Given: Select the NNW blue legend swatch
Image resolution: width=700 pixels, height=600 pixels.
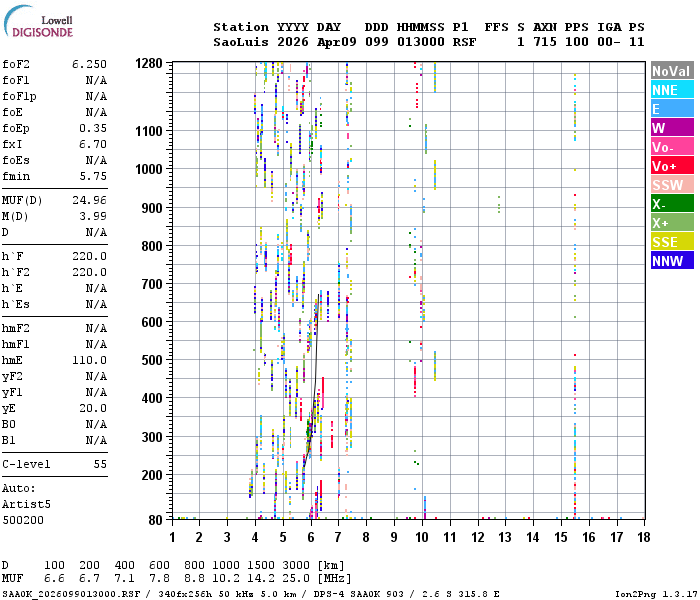Looking at the screenshot, I should pos(672,261).
